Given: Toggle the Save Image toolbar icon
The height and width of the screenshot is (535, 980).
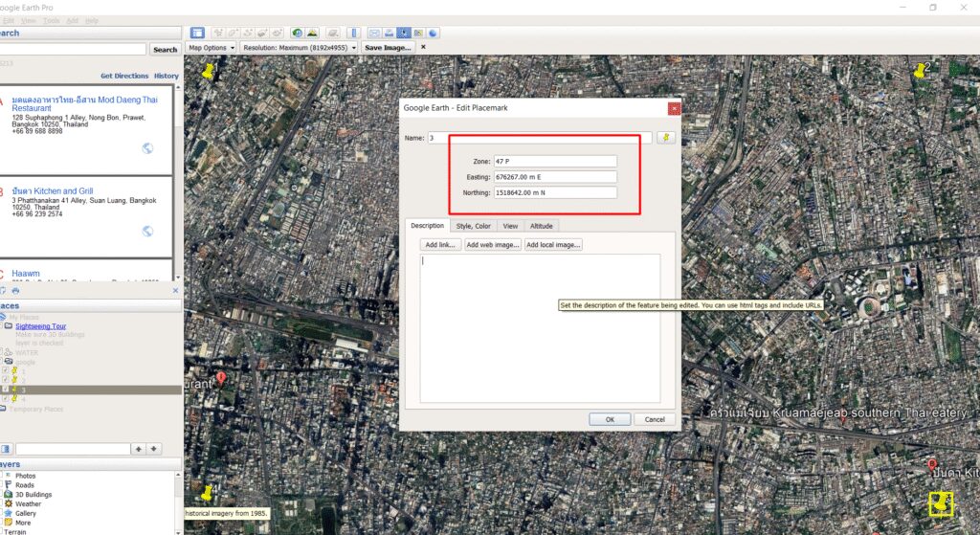Looking at the screenshot, I should (404, 33).
